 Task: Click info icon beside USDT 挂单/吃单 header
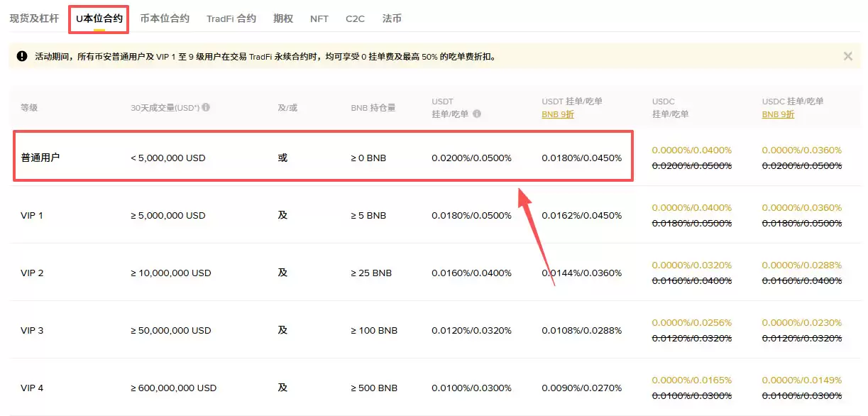[x=477, y=114]
